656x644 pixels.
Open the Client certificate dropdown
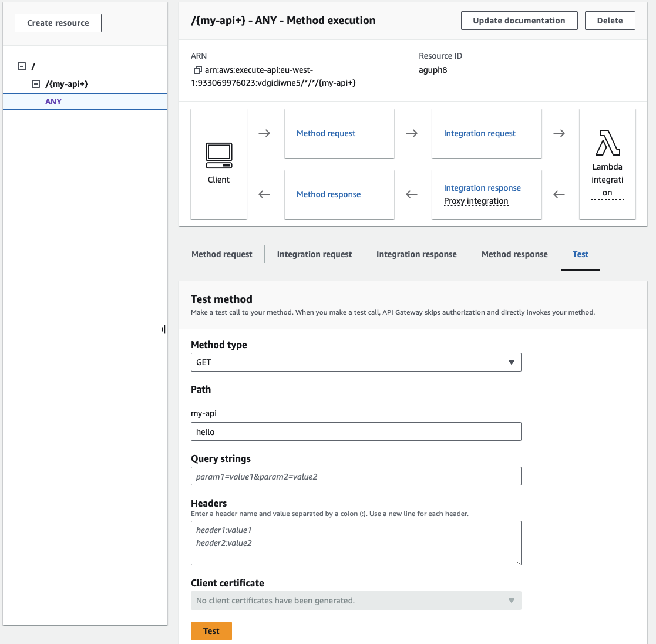355,600
